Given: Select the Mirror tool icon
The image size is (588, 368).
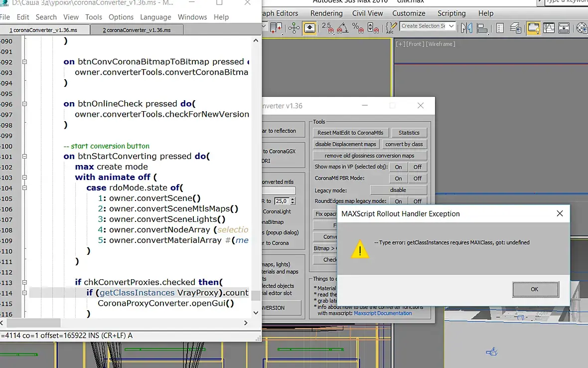Looking at the screenshot, I should (466, 28).
